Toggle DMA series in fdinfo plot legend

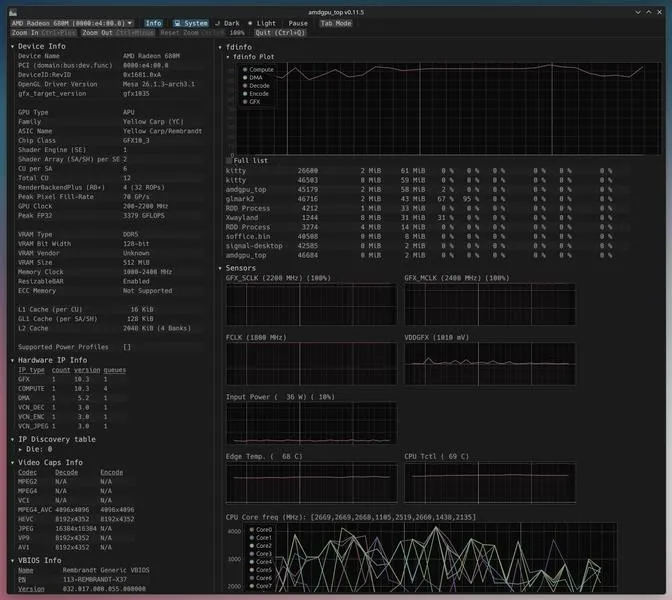(253, 78)
